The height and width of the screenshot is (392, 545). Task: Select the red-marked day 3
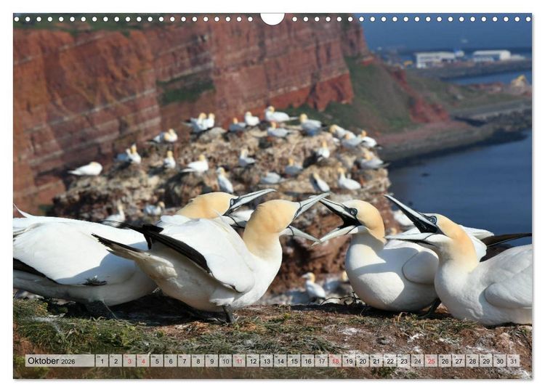(x=129, y=361)
